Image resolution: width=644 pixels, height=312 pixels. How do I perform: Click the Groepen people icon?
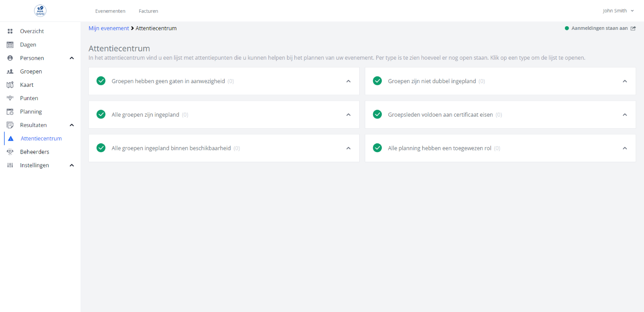(x=10, y=72)
